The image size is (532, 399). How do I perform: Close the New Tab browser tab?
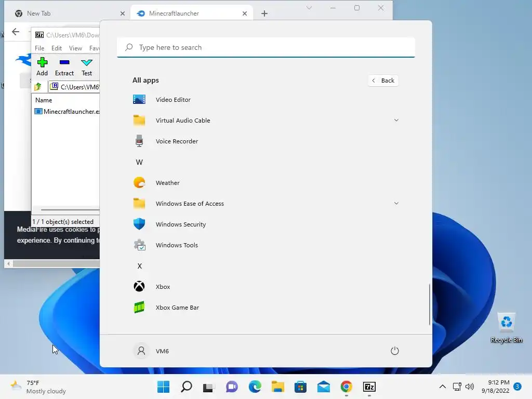coord(123,13)
